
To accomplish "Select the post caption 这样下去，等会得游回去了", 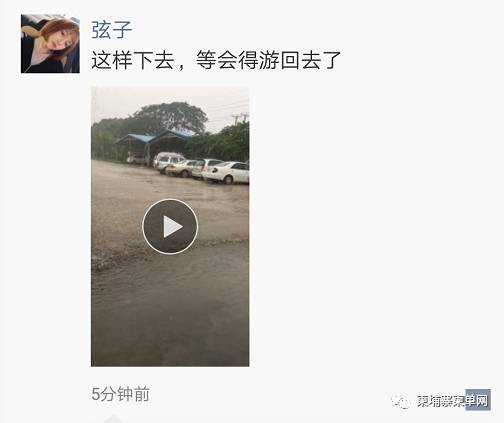I will [x=216, y=60].
